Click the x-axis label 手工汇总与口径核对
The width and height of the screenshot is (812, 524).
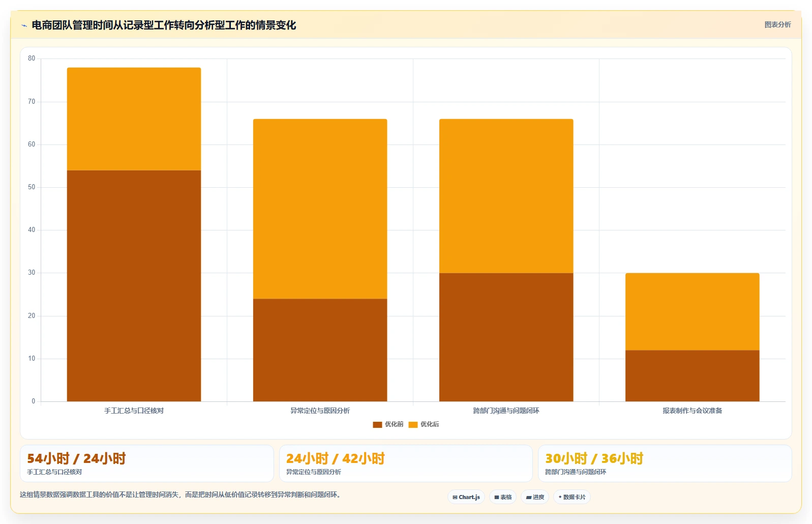tap(134, 411)
